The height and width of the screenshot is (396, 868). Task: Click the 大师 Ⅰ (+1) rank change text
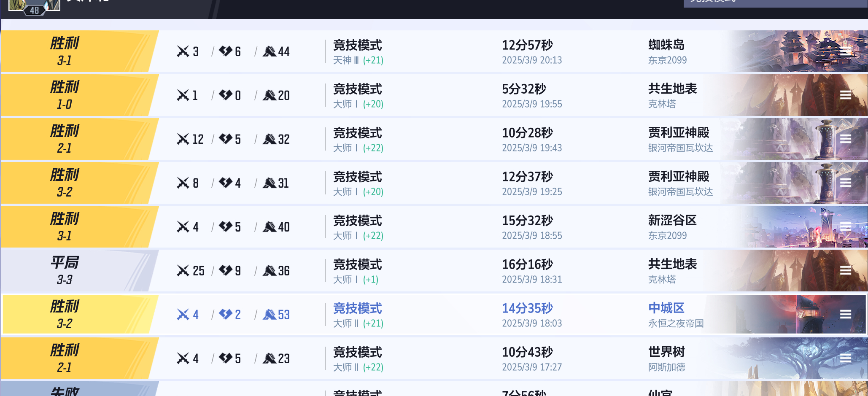[356, 280]
